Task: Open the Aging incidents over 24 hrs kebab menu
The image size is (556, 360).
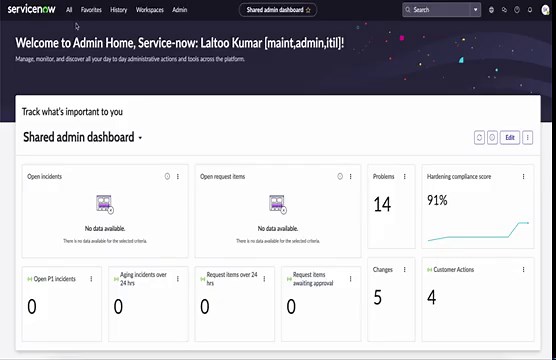Action: click(178, 279)
